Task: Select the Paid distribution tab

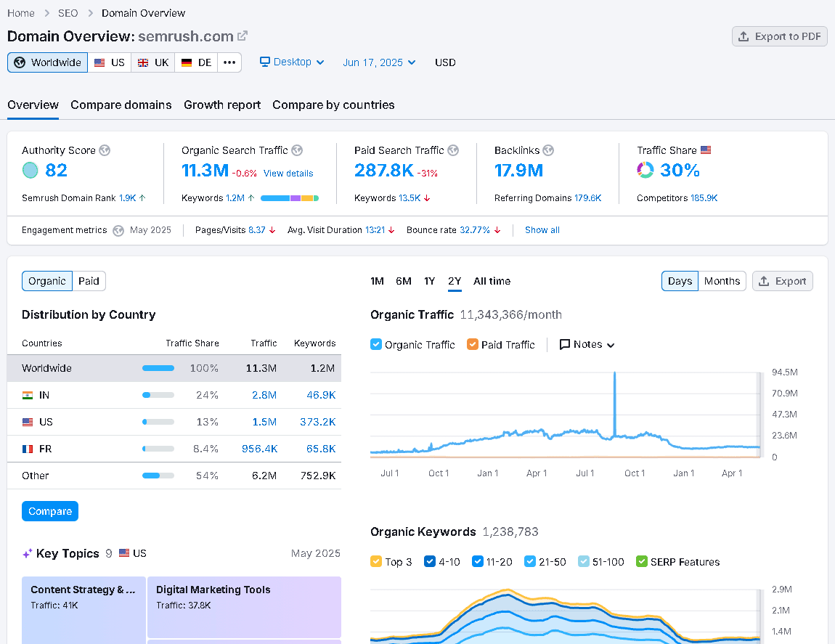Action: pyautogui.click(x=89, y=281)
